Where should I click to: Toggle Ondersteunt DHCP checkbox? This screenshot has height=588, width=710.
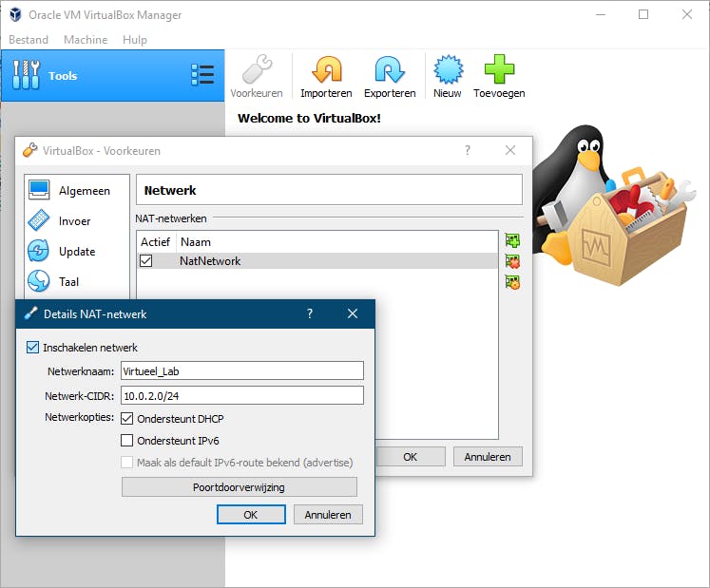point(126,419)
